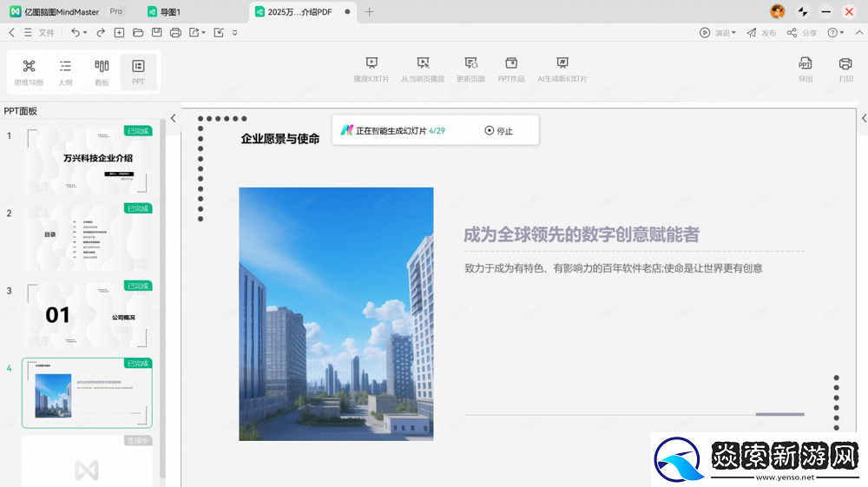The height and width of the screenshot is (487, 868).
Task: Click the 发布 publish paper-plane button
Action: (761, 33)
